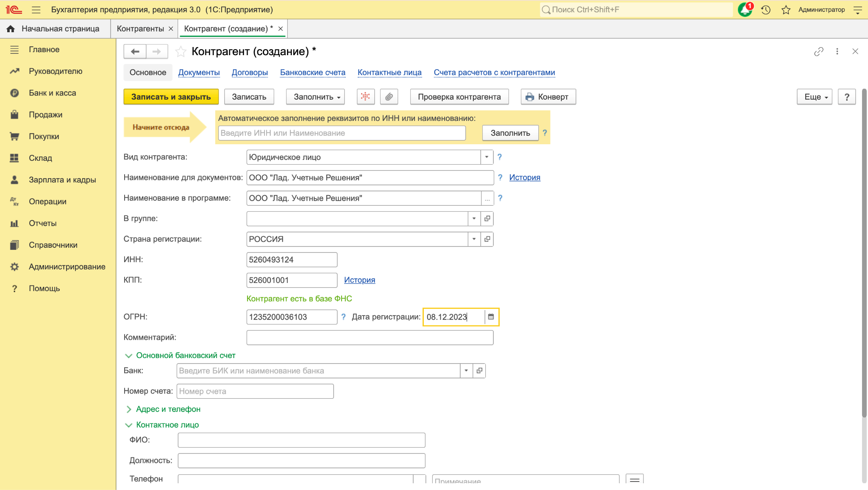
Task: Open calendar picker for registration date
Action: (491, 317)
